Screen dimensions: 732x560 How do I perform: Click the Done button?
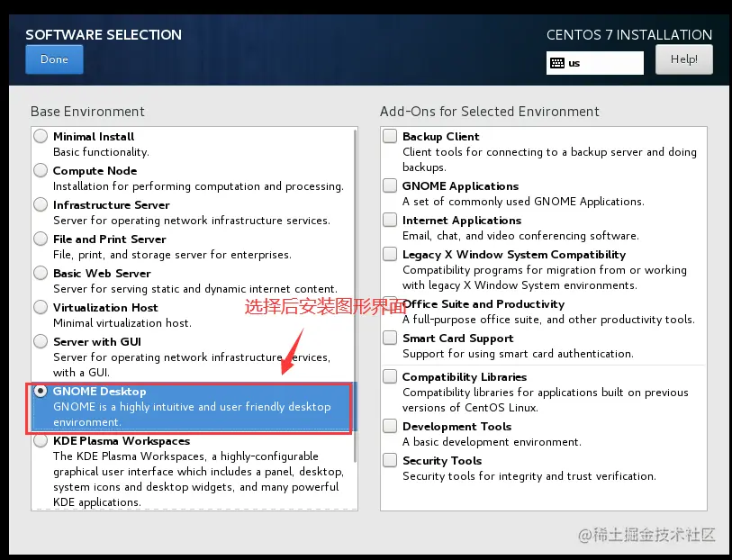[x=54, y=59]
